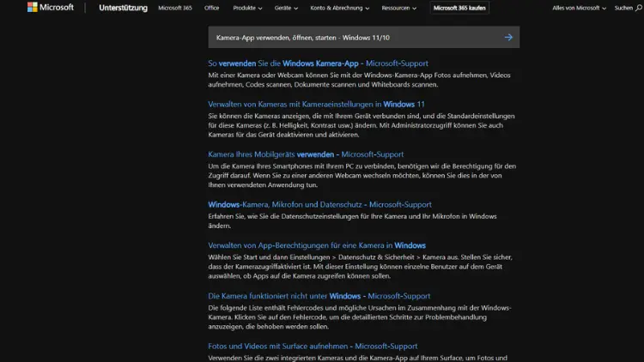This screenshot has width=644, height=362.
Task: Open Verwalten von App-Berechtigungen für eine Kamera
Action: [317, 245]
